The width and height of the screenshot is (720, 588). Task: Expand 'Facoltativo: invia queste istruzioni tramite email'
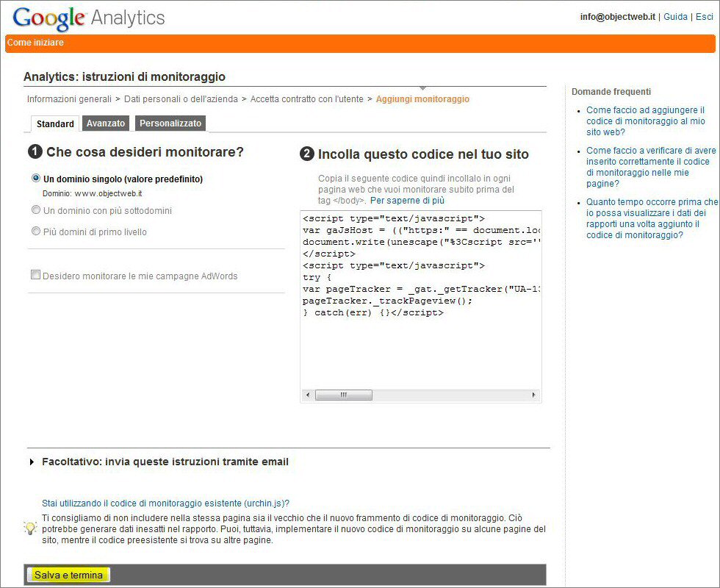pos(165,462)
